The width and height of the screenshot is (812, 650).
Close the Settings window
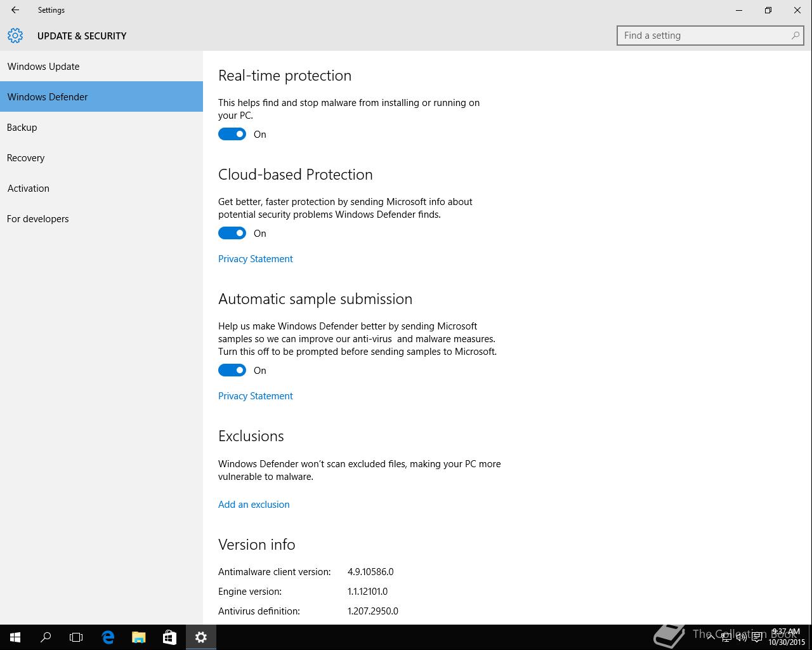(x=797, y=10)
